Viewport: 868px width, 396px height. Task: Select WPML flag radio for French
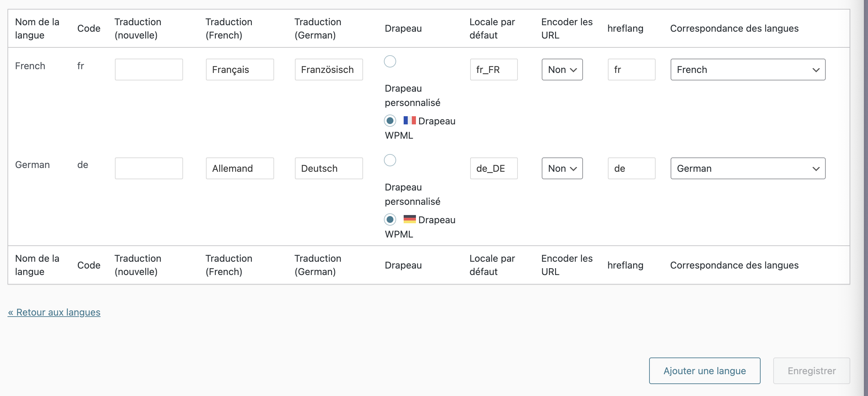click(x=390, y=121)
